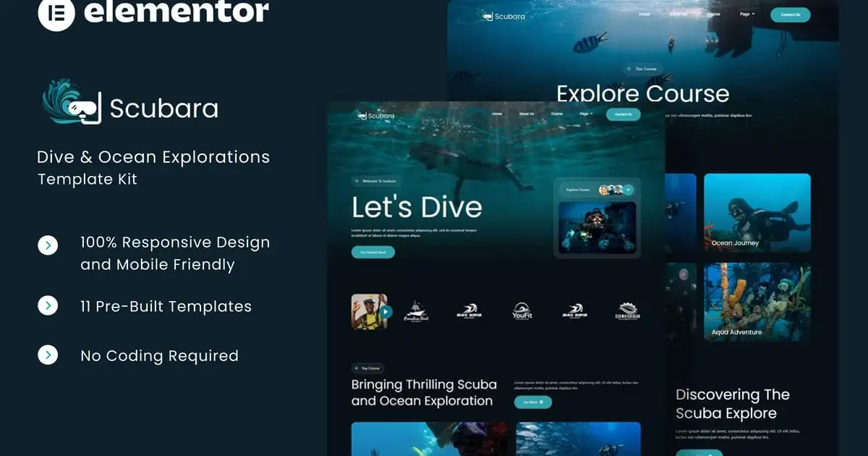
Task: Click the plus icon next to explorer avatars
Action: tap(629, 190)
